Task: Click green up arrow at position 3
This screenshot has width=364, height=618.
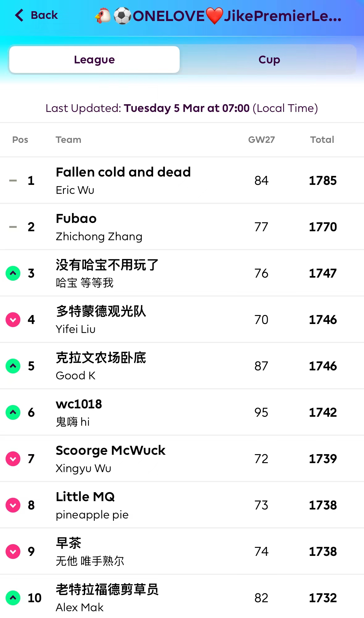Action: click(13, 273)
